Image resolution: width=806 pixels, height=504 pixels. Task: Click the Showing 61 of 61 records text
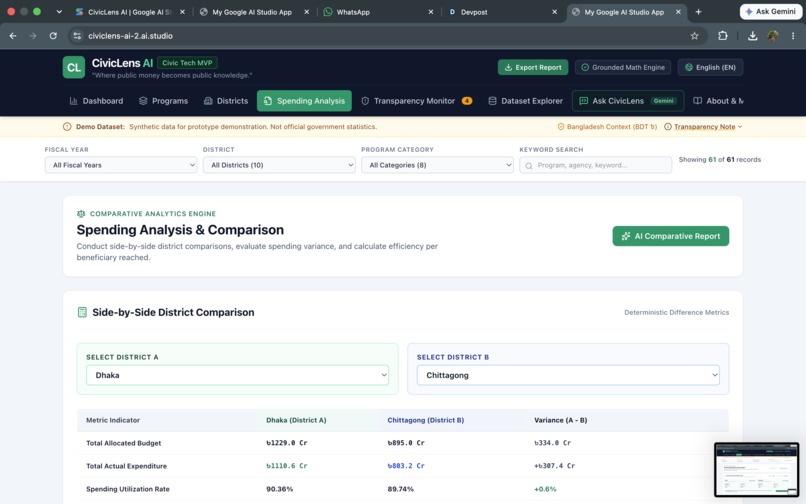click(720, 159)
